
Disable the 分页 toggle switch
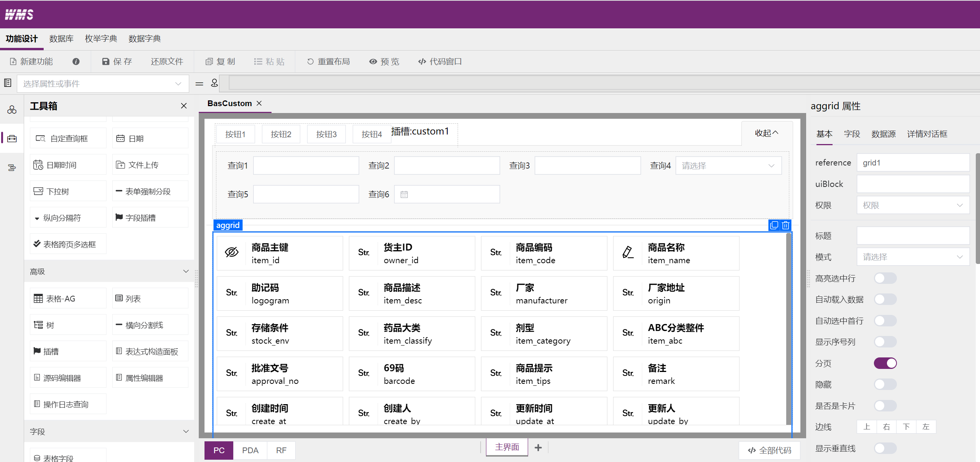[885, 363]
